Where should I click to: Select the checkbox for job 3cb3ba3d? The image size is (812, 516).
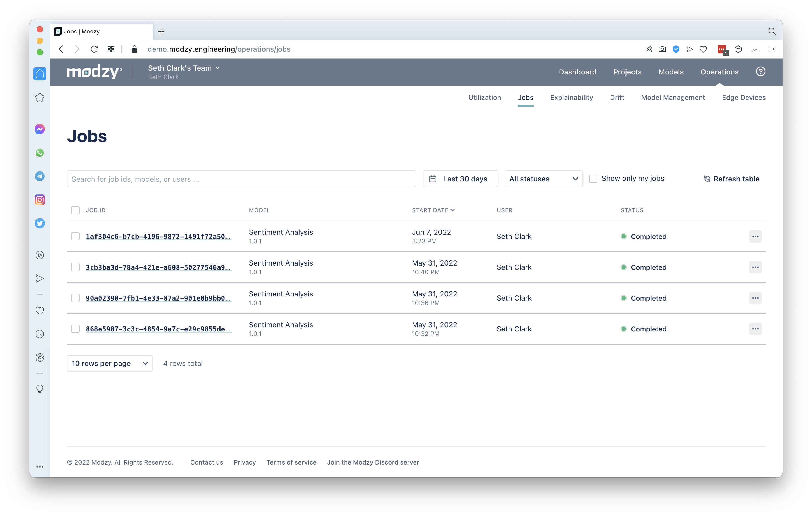point(75,267)
